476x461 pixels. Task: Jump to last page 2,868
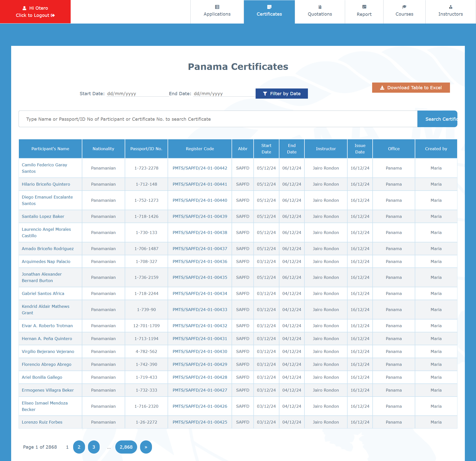(x=126, y=447)
